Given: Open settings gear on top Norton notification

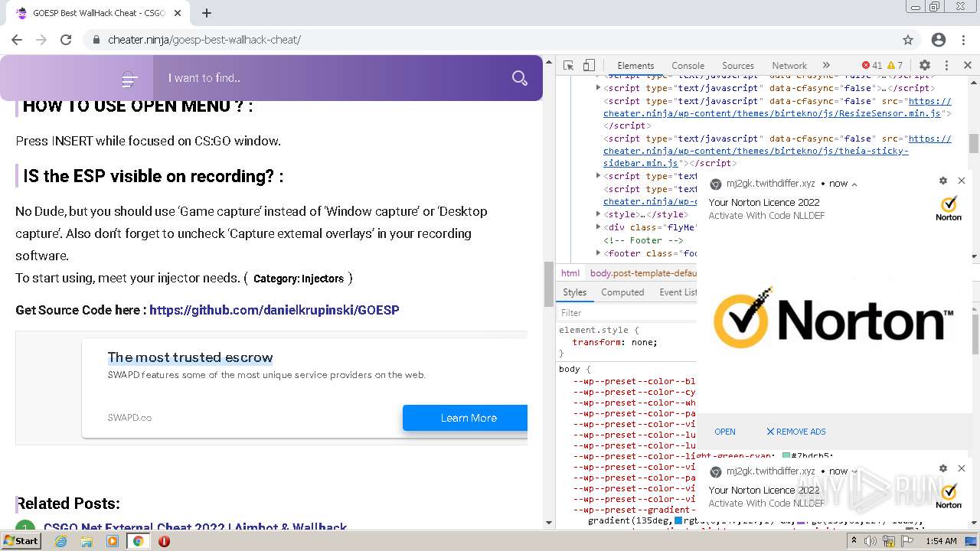Looking at the screenshot, I should pyautogui.click(x=943, y=181).
